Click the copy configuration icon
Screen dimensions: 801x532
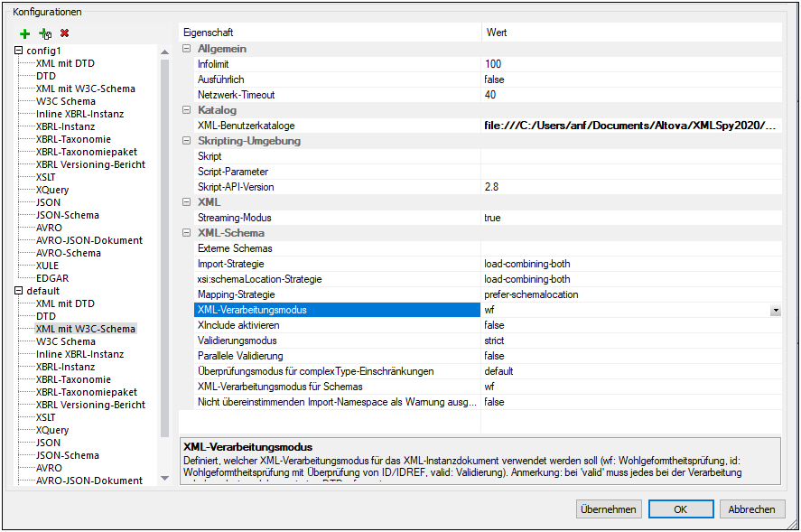point(44,33)
